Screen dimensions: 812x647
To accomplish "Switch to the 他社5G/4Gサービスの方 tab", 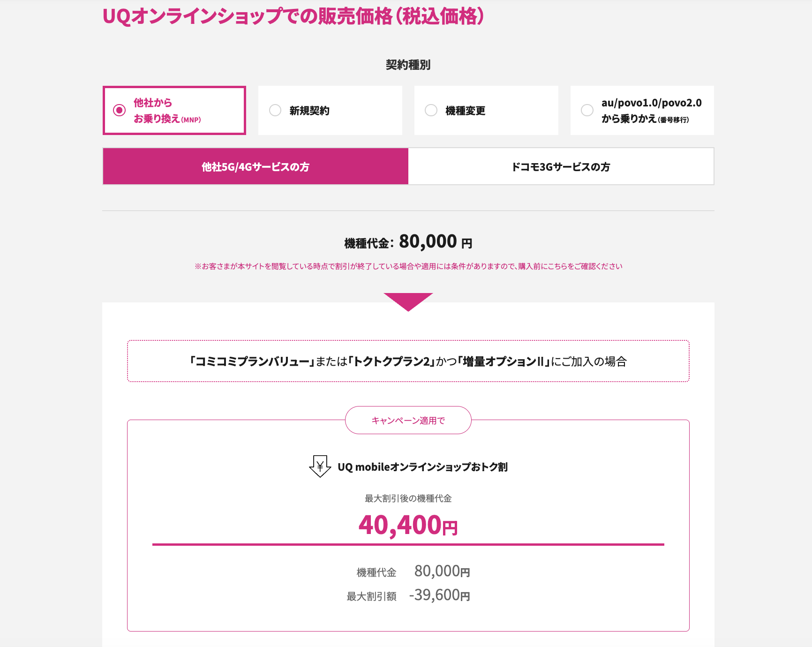I will (256, 167).
